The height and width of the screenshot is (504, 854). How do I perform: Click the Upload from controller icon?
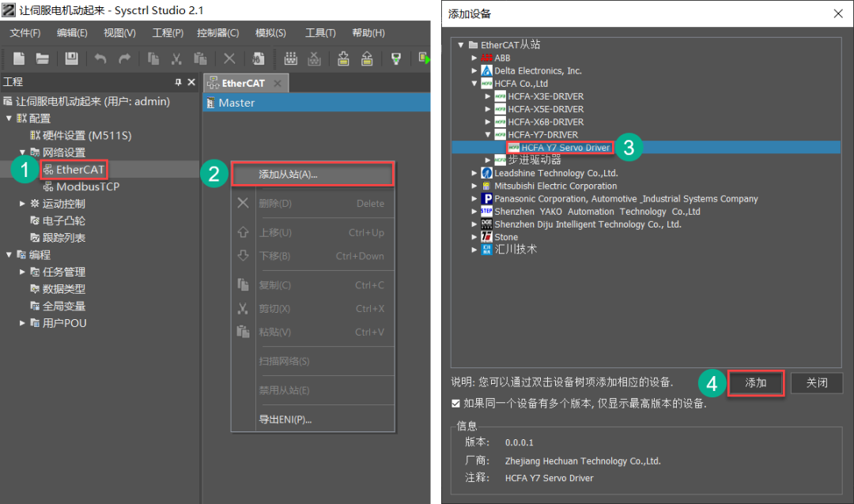tap(367, 58)
